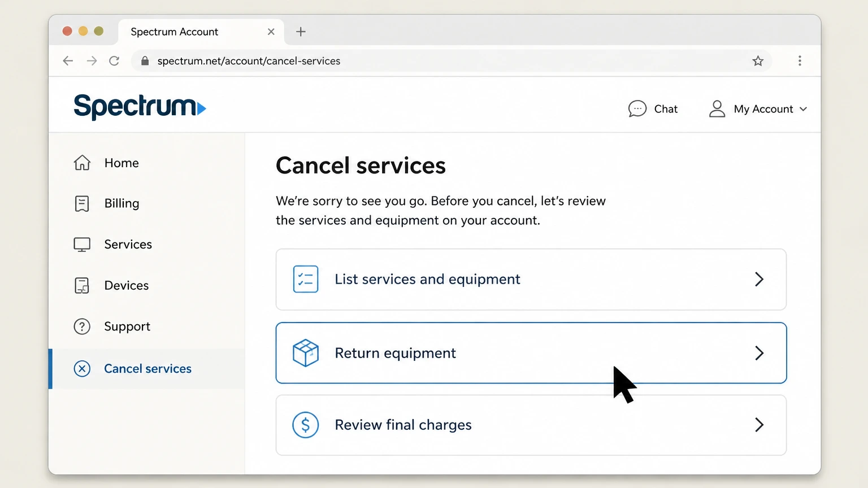868x488 pixels.
Task: Open the chevron on Return equipment
Action: (x=759, y=353)
